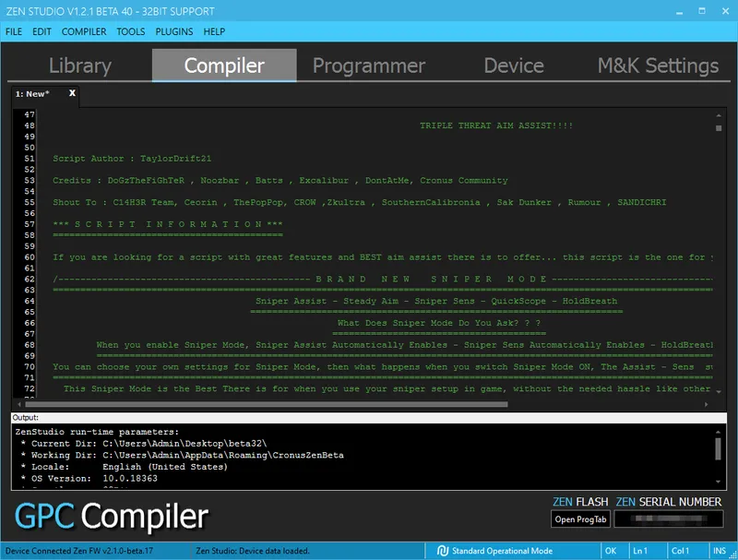Expand the TOOLS menu
This screenshot has height=560, width=738.
[x=130, y=31]
